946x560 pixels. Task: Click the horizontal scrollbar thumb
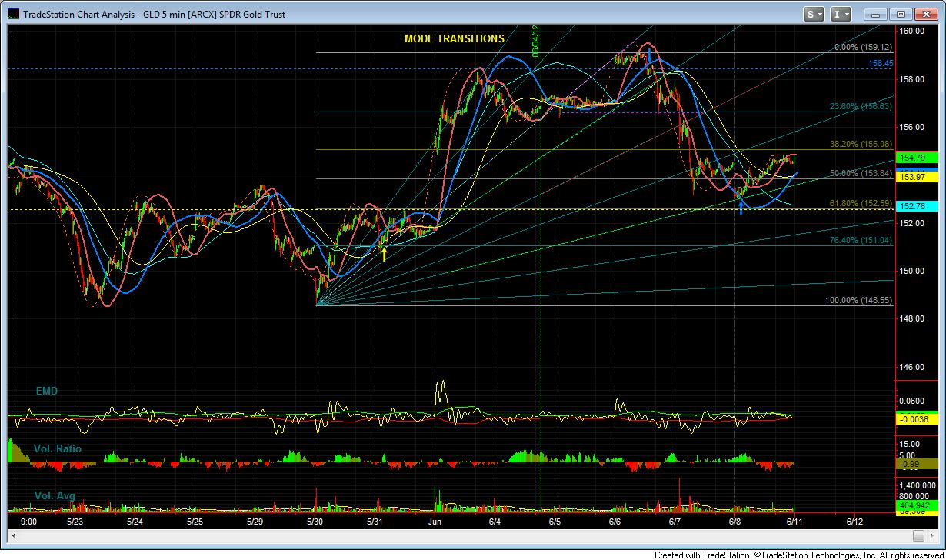pyautogui.click(x=919, y=535)
